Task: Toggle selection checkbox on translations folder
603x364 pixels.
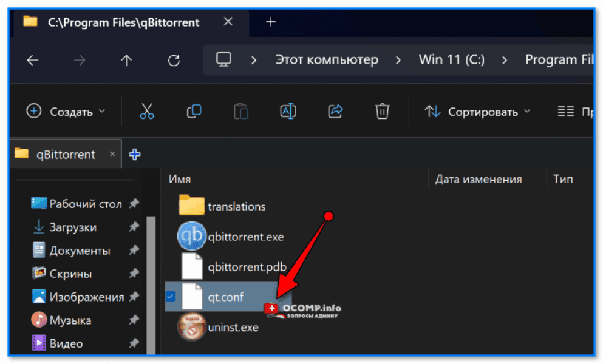Action: (x=171, y=206)
